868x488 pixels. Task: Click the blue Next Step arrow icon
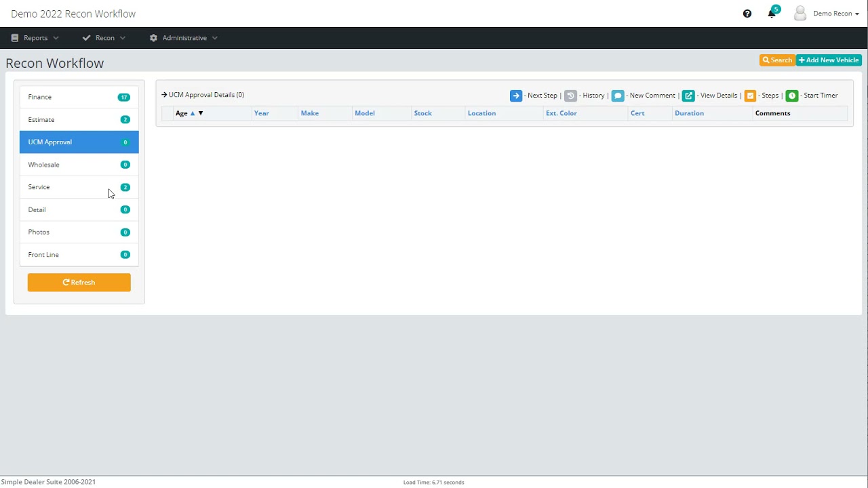[516, 96]
